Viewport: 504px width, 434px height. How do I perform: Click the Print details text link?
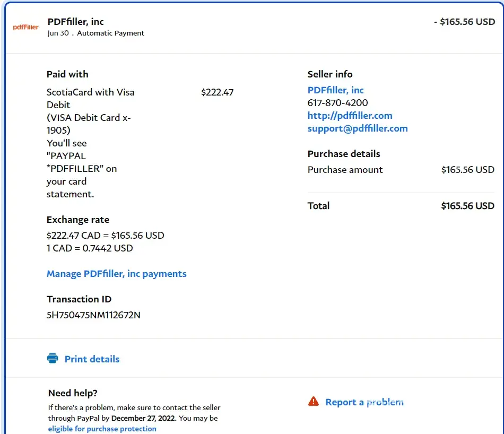(x=92, y=359)
